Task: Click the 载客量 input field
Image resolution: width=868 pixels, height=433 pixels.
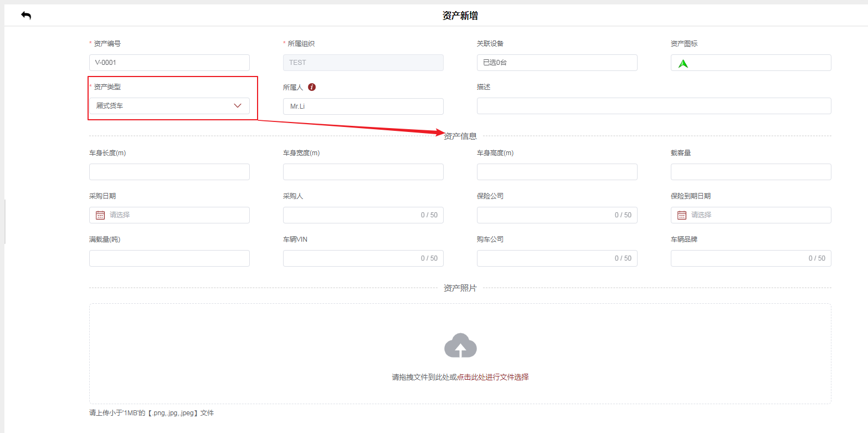Action: pos(751,172)
